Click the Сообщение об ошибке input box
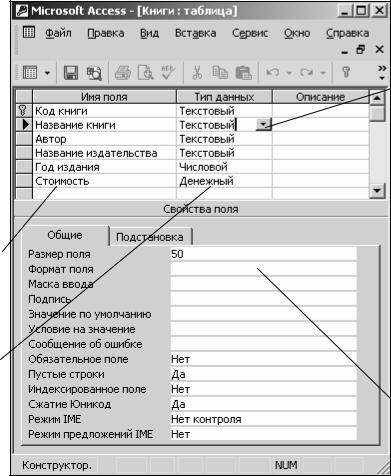The width and height of the screenshot is (391, 476). [x=263, y=344]
